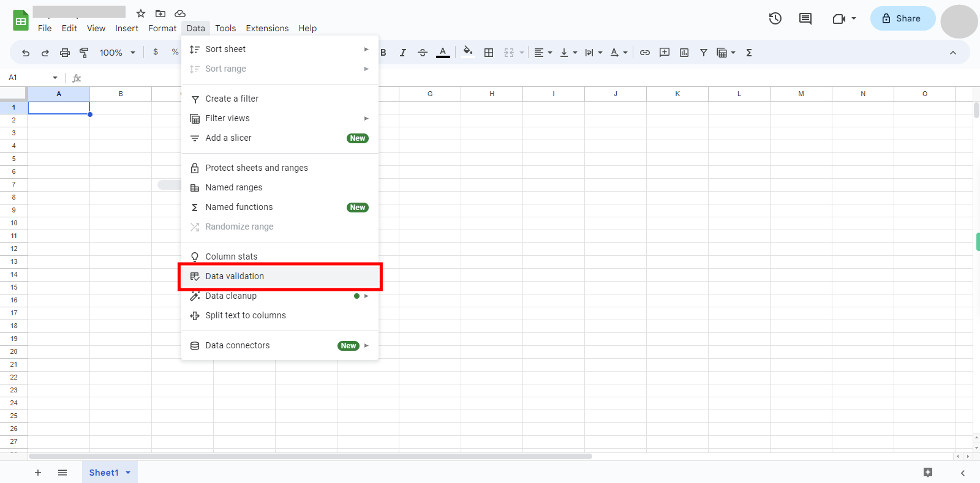Choose Split text to columns
Image resolution: width=980 pixels, height=483 pixels.
280,315
